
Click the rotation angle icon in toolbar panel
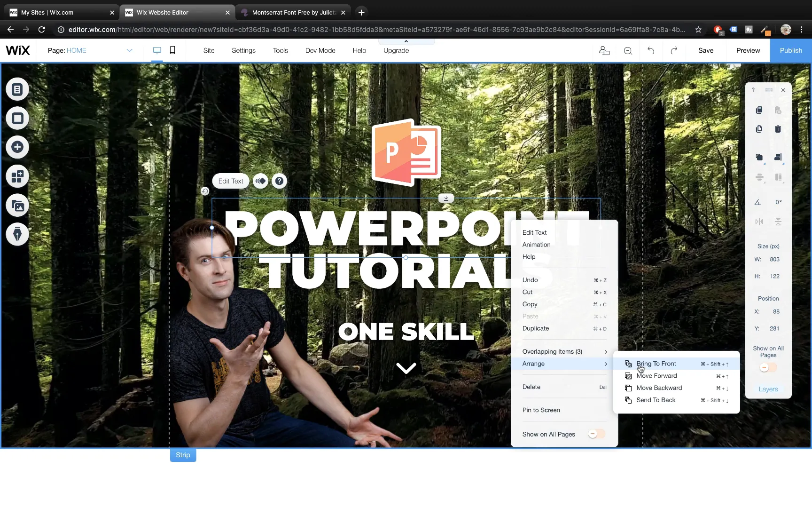(x=757, y=202)
